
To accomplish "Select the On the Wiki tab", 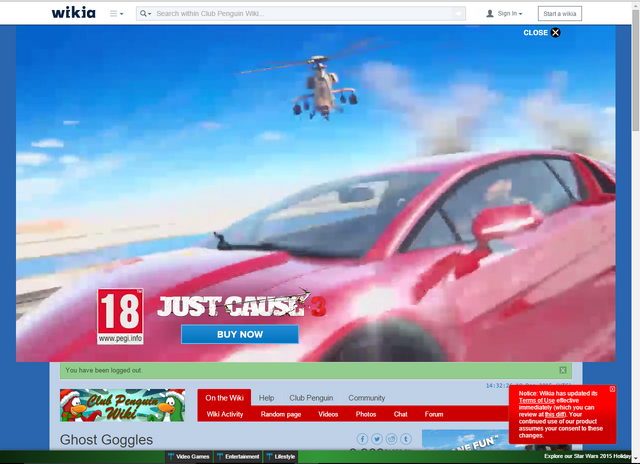I will click(224, 398).
